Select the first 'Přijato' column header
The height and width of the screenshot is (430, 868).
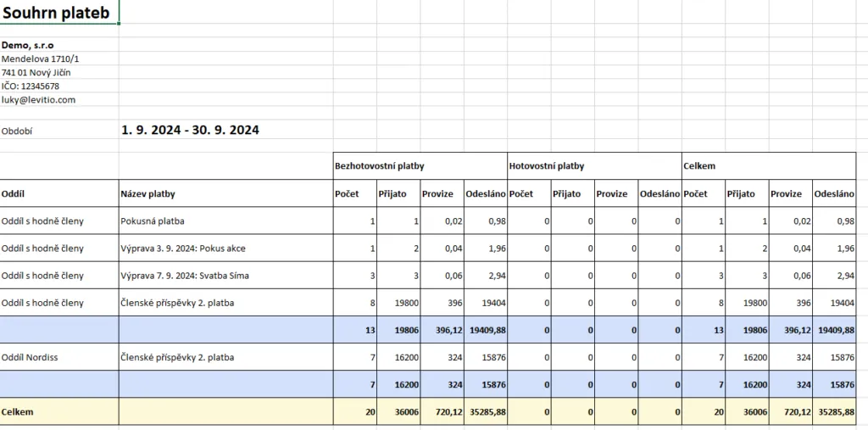click(x=398, y=193)
